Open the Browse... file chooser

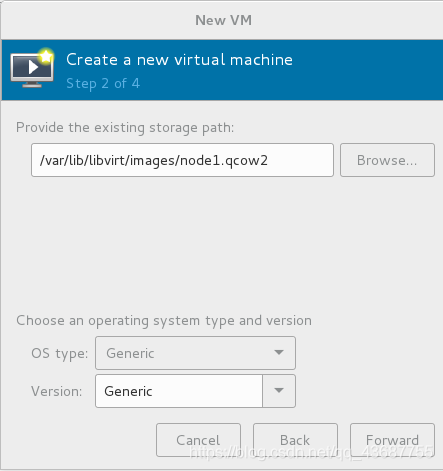387,160
